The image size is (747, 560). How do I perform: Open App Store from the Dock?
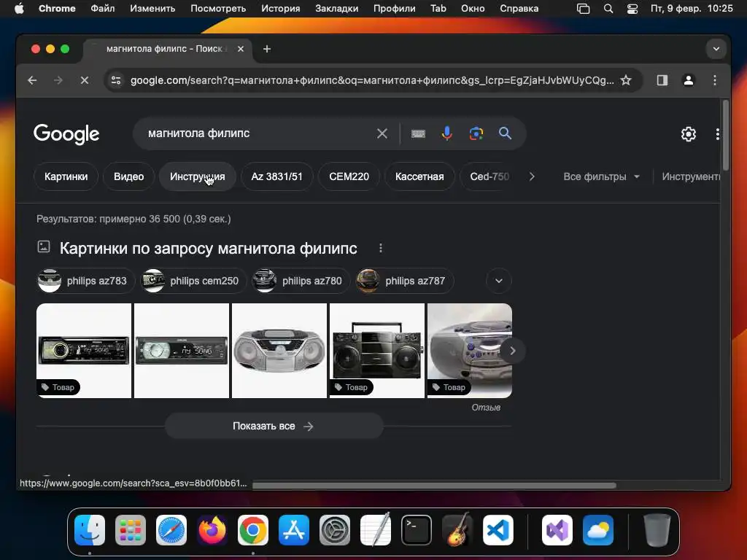[294, 530]
